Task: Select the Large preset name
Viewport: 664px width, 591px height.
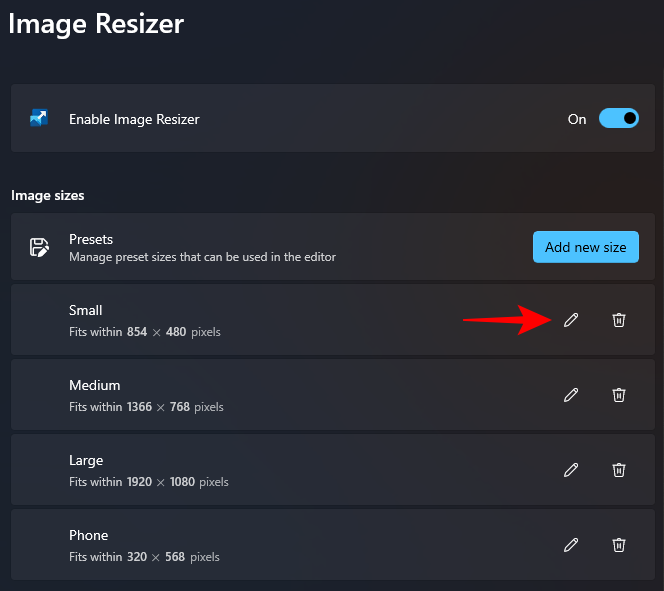Action: (x=86, y=460)
